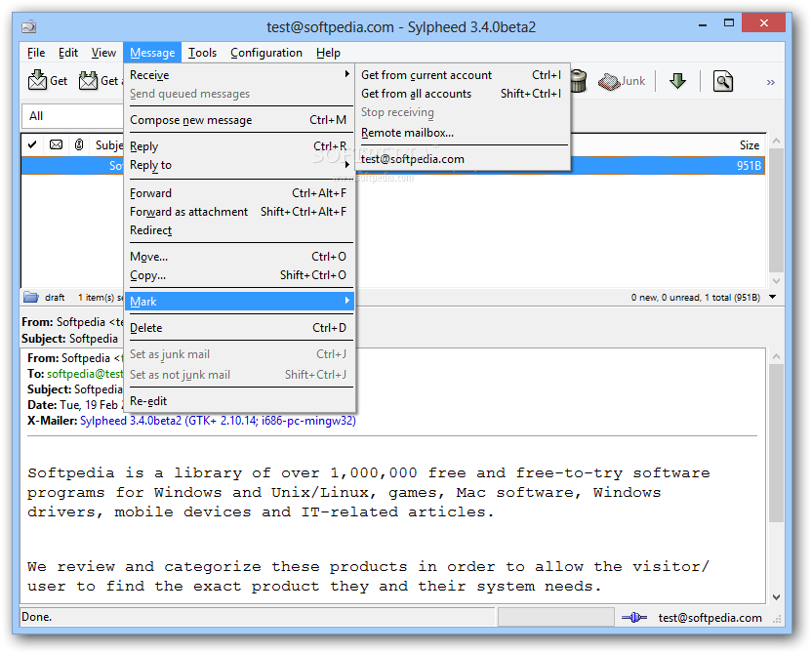Screen dimensions: 812x654
Task: Expand the Reply to submenu
Action: 239,165
